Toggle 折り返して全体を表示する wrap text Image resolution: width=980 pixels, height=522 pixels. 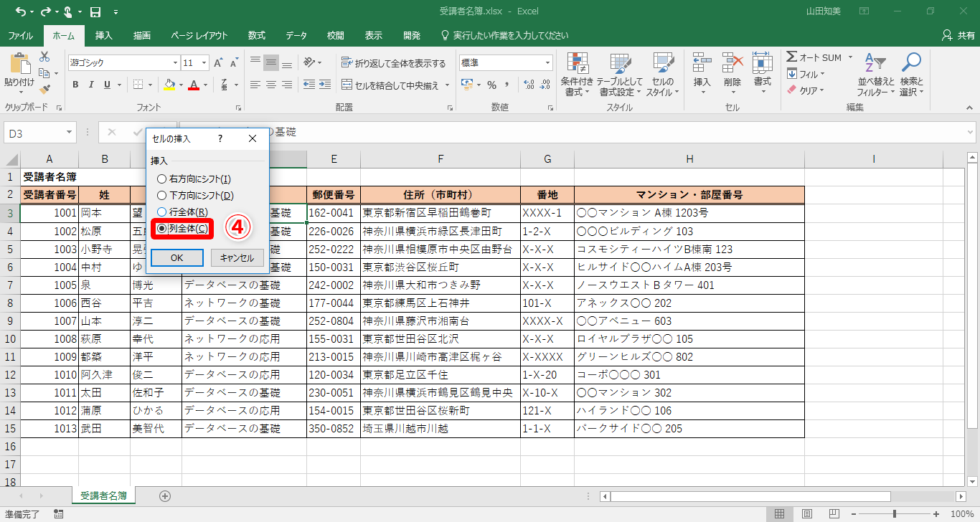pos(393,63)
